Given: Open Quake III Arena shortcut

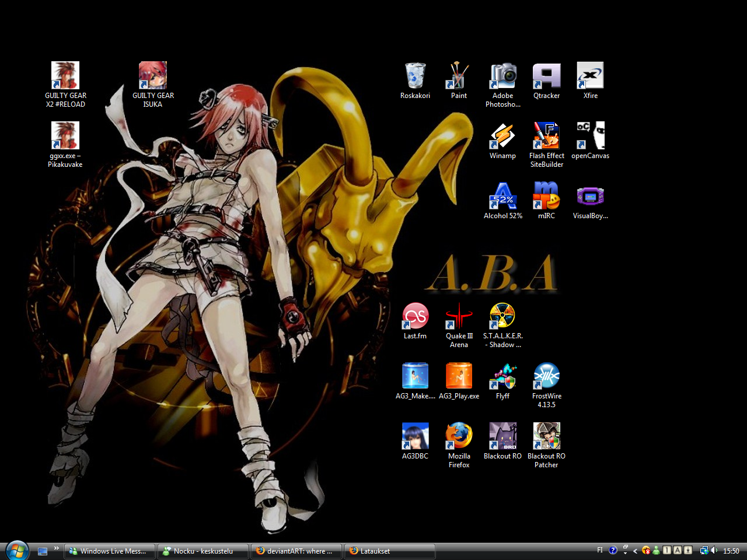Looking at the screenshot, I should click(x=459, y=325).
